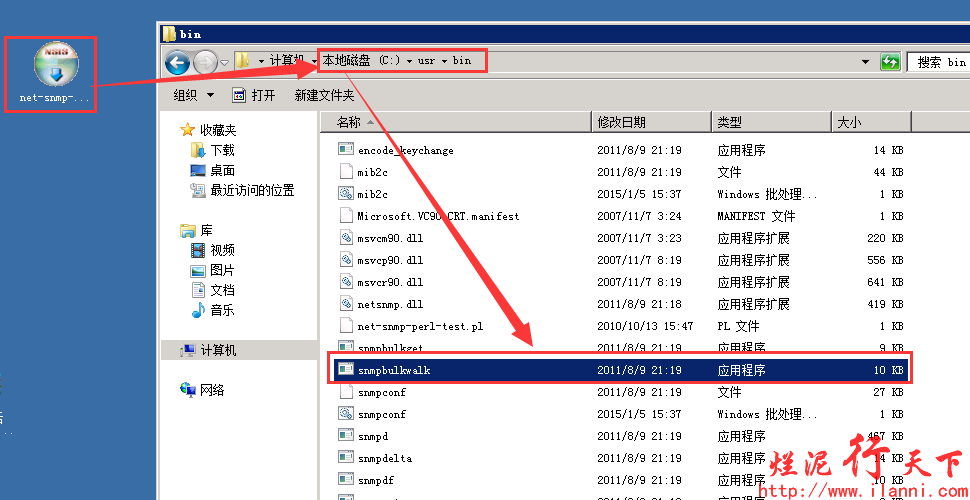Expand the dropdown after 本地磁盘 (C:)
970x500 pixels.
click(409, 61)
